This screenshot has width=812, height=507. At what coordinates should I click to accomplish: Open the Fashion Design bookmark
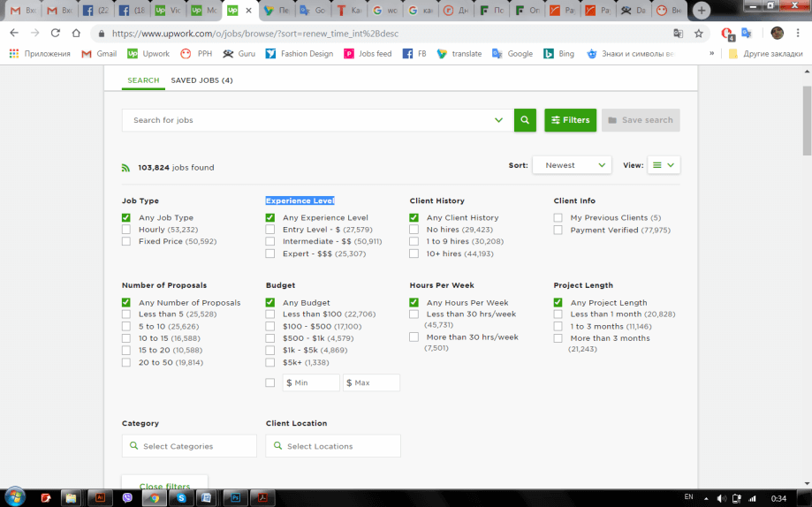click(300, 54)
